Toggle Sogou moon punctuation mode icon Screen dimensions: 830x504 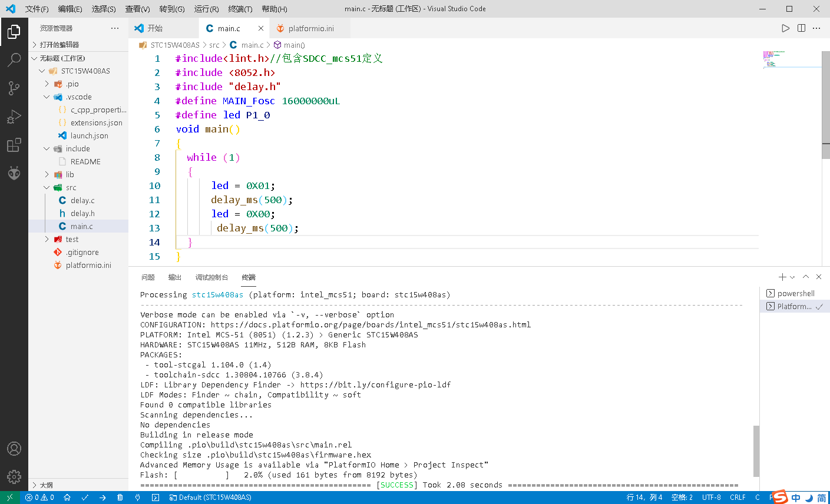[x=809, y=498]
